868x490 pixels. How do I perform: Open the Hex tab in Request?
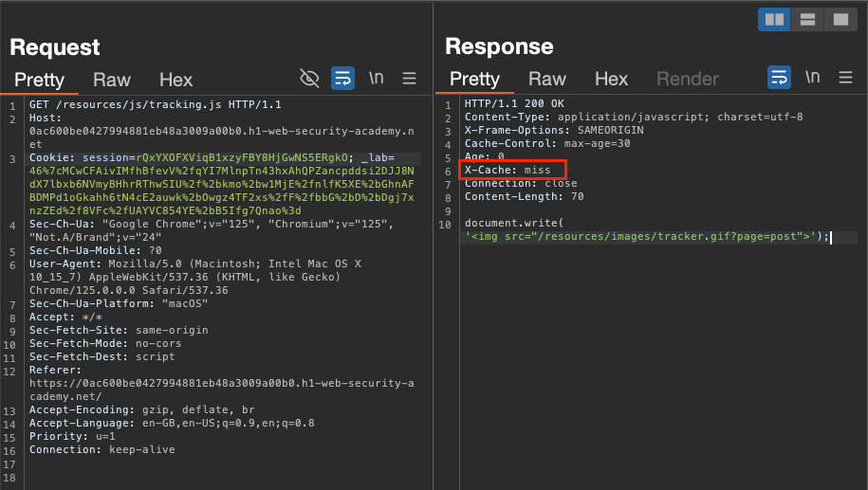[175, 80]
